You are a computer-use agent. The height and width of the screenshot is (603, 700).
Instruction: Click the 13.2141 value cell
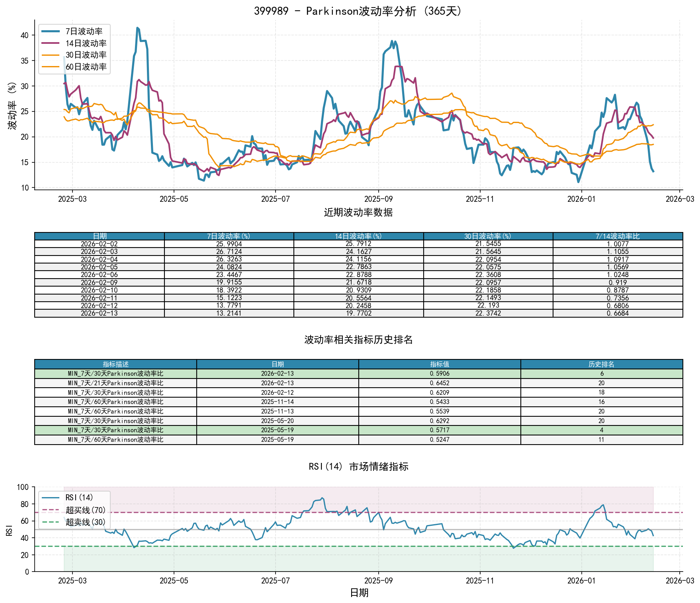coord(229,313)
